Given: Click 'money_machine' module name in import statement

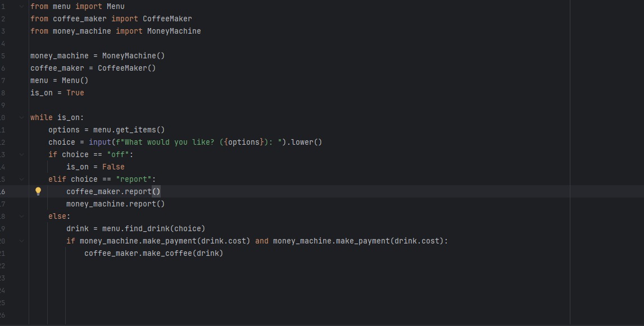Looking at the screenshot, I should tap(81, 31).
